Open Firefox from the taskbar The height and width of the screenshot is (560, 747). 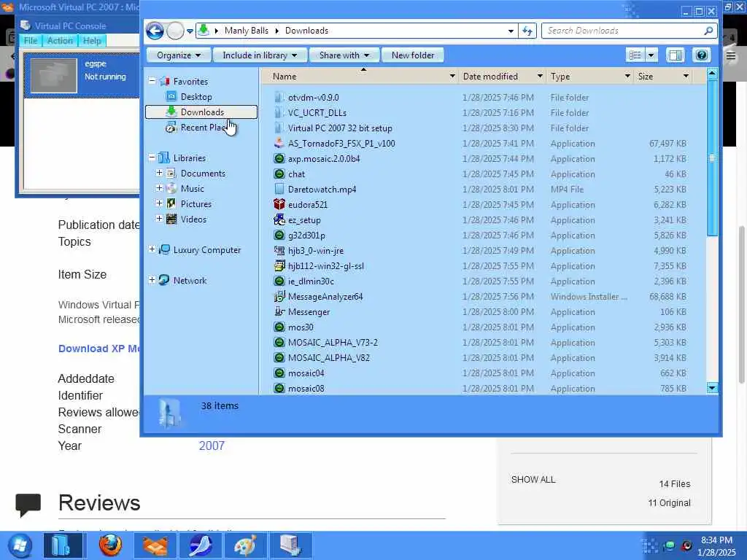(110, 545)
